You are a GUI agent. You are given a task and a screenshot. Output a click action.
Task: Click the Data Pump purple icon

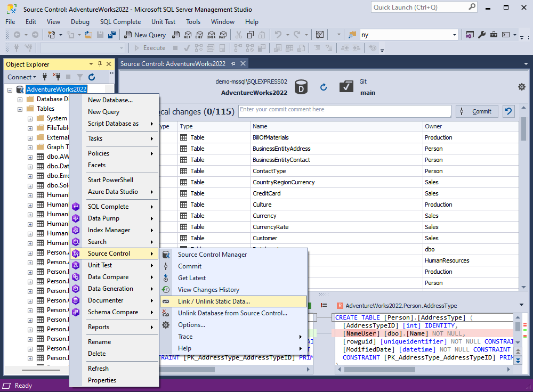tap(76, 218)
